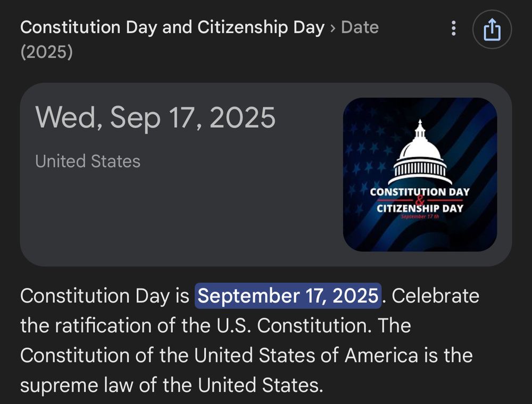Click the "Wed, Sep 17, 2025" date heading
This screenshot has height=404, width=532.
point(155,117)
